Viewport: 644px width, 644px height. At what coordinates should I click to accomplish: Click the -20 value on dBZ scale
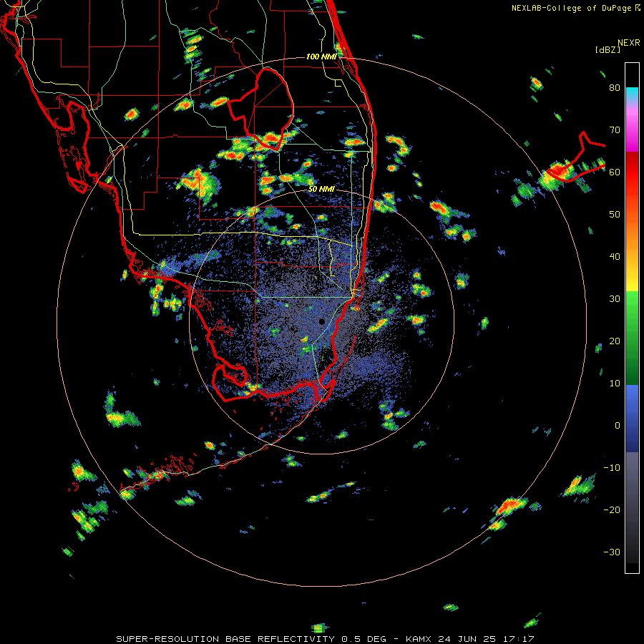pyautogui.click(x=612, y=510)
